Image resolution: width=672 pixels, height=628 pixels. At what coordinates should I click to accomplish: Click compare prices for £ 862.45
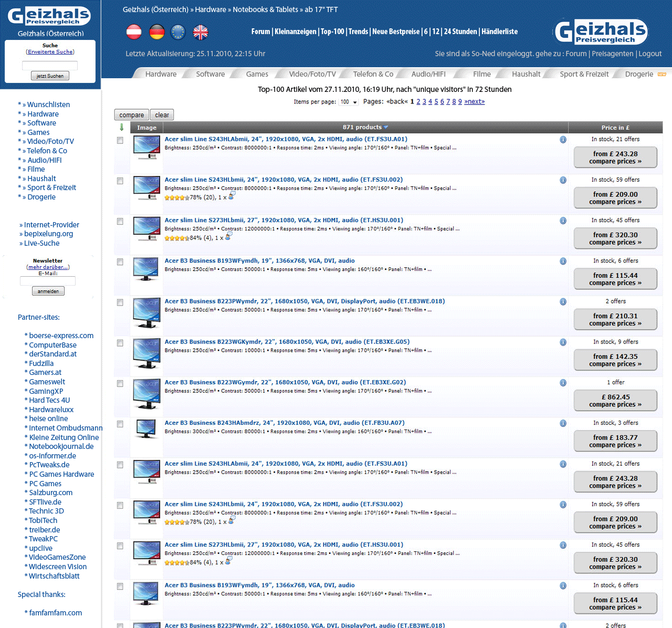[615, 401]
